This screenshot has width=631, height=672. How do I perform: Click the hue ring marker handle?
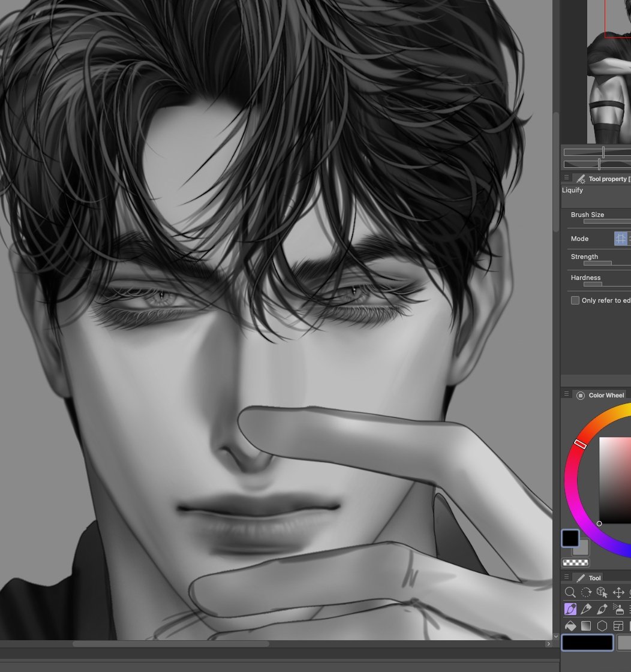coord(581,444)
